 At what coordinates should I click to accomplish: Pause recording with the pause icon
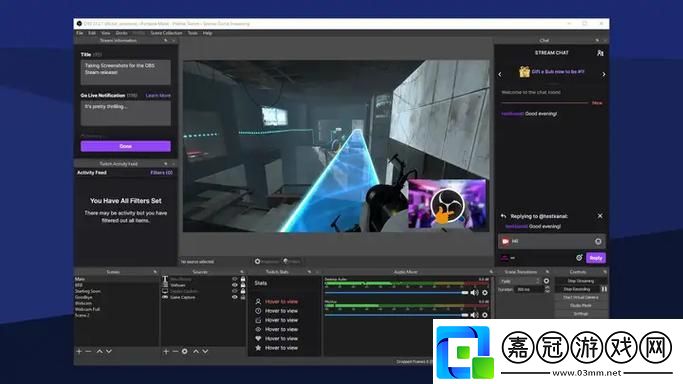pyautogui.click(x=604, y=289)
